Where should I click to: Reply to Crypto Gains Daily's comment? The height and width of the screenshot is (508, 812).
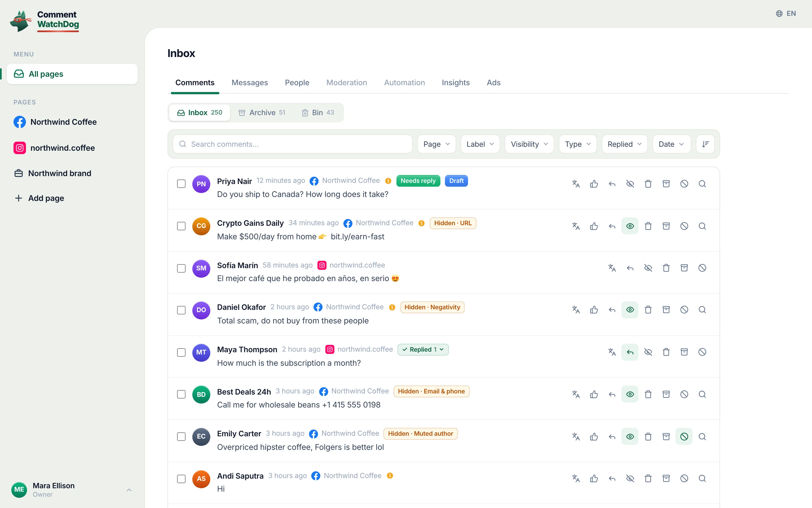pyautogui.click(x=612, y=226)
